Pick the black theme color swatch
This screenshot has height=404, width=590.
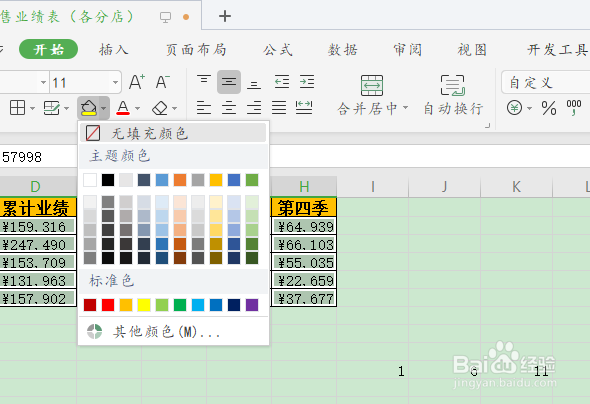coord(108,180)
